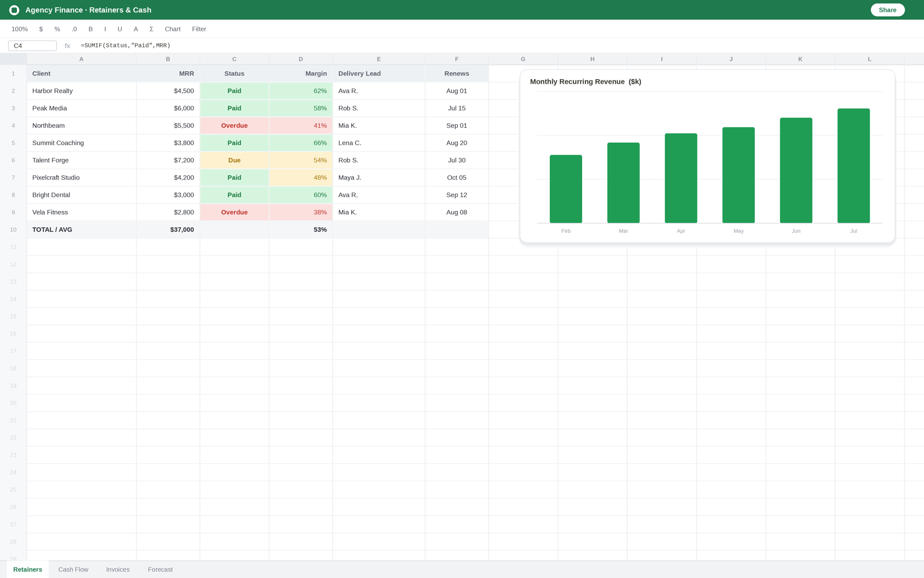This screenshot has width=924, height=578.
Task: Insert a sum function with Σ
Action: click(x=151, y=29)
